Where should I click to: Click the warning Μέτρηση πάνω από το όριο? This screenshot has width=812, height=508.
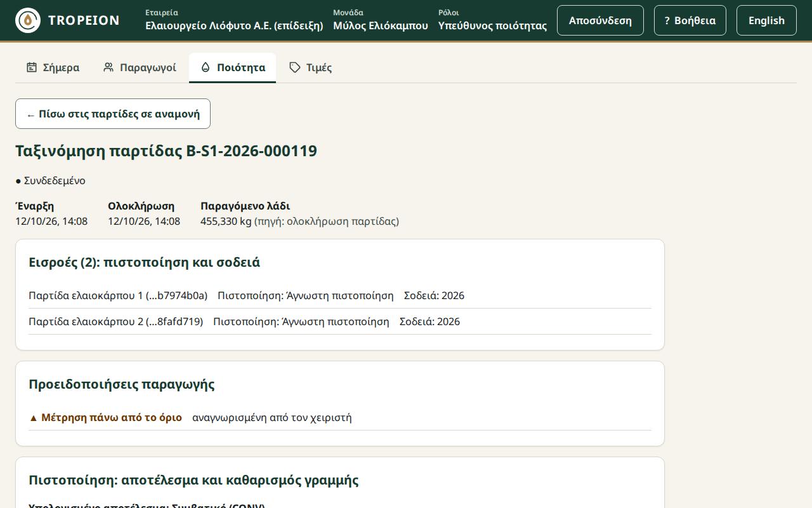pos(105,418)
